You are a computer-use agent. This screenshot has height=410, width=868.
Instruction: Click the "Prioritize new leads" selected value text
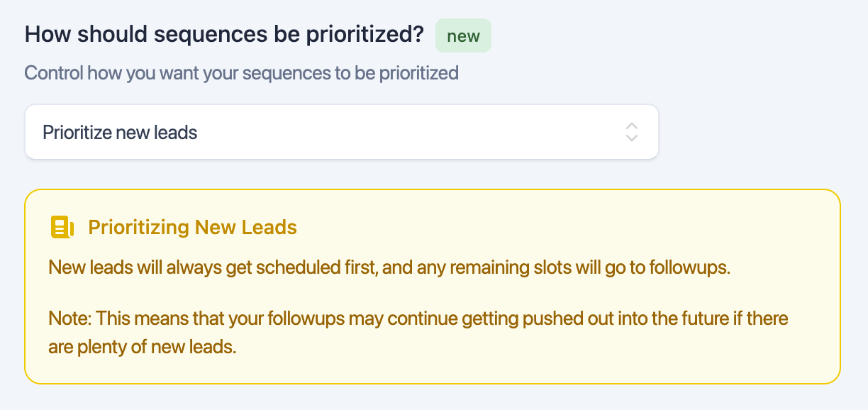(120, 132)
